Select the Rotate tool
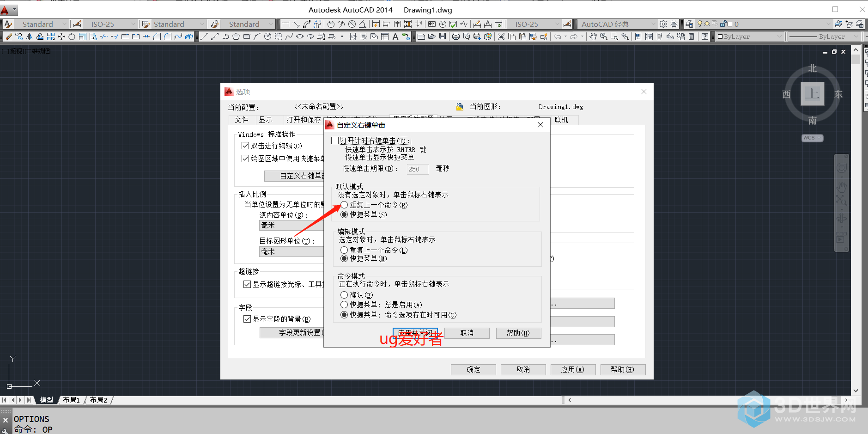Viewport: 868px width, 434px height. tap(72, 37)
